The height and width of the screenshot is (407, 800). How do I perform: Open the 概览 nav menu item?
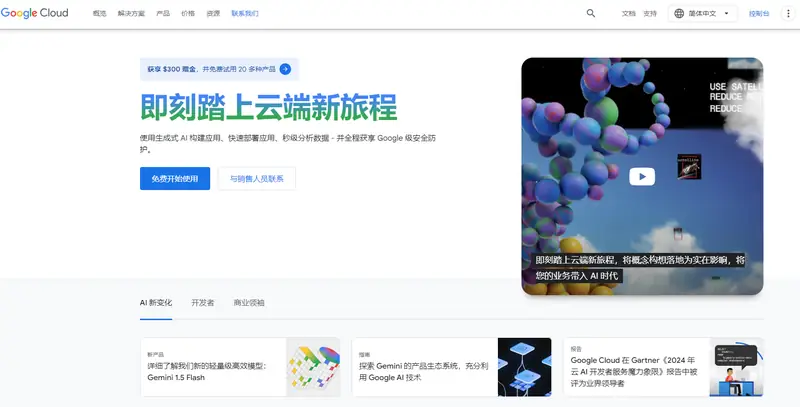99,14
